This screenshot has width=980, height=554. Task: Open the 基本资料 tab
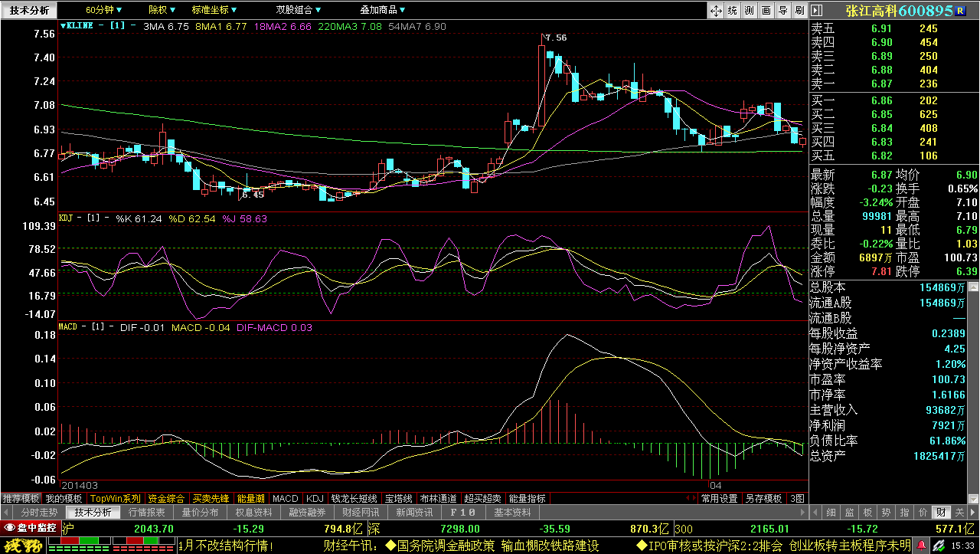click(511, 513)
